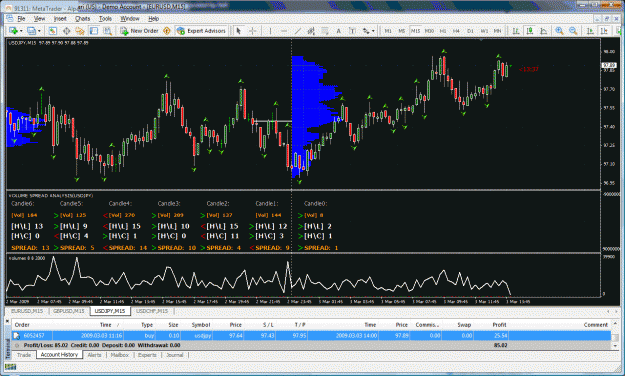The image size is (625, 376).
Task: Select the Fibonacci retracement tool
Action: 325,31
